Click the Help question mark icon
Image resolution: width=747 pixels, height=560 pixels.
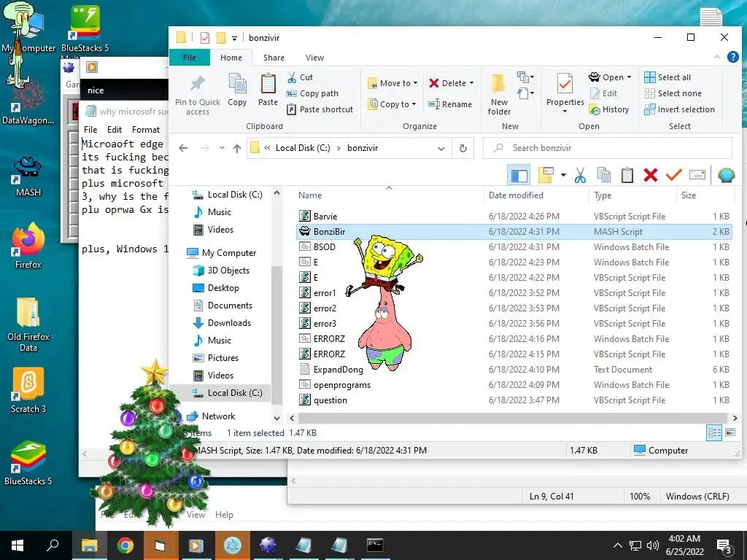[x=732, y=57]
